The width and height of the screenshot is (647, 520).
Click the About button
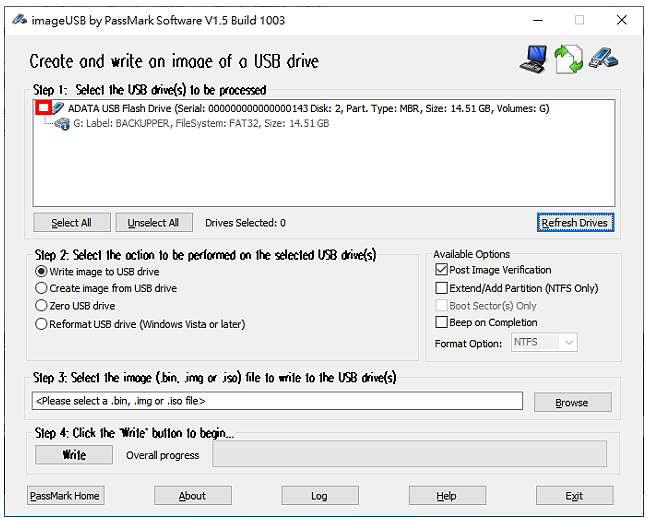pos(193,496)
